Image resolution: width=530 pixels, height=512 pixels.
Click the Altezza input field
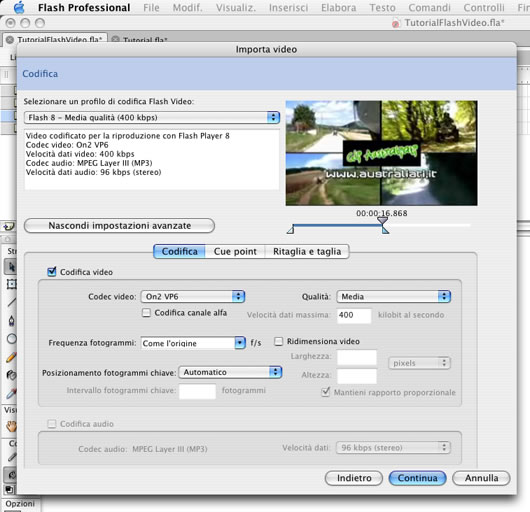(357, 376)
